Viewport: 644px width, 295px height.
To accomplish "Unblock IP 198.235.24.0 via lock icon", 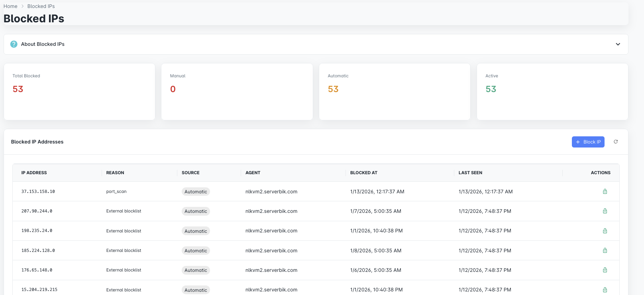I will (x=605, y=231).
